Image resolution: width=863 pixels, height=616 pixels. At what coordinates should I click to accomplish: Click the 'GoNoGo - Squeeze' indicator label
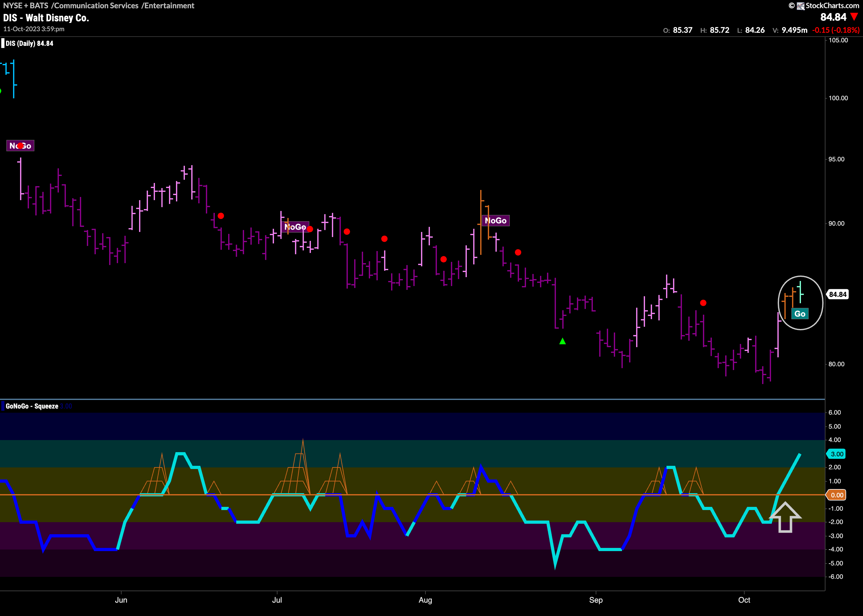(32, 406)
